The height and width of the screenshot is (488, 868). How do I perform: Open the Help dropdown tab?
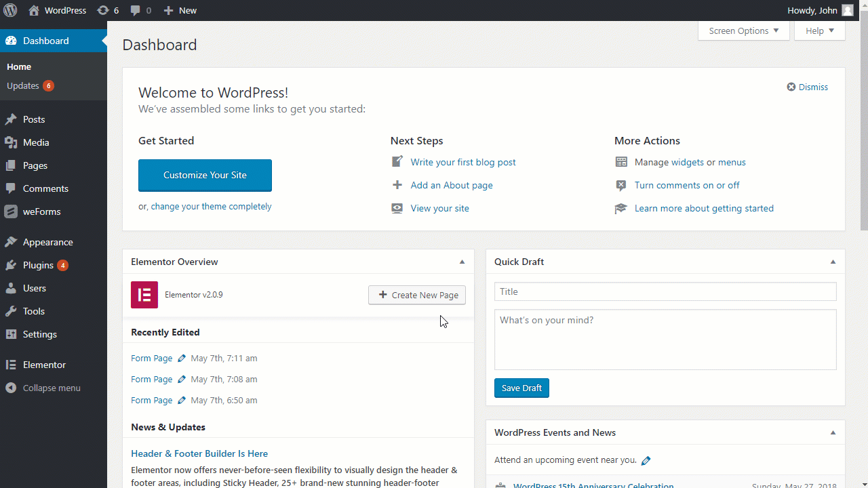820,30
